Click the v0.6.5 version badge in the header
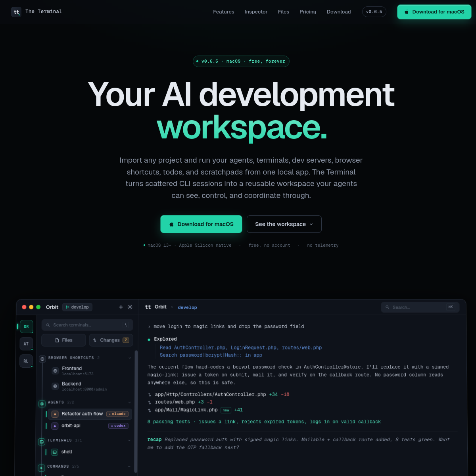This screenshot has width=476, height=476. tap(374, 12)
